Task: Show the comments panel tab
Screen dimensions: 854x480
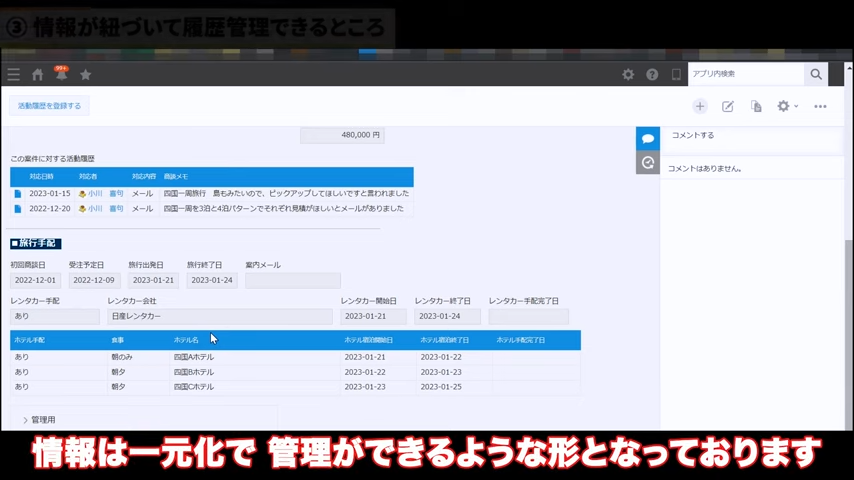Action: coord(648,138)
